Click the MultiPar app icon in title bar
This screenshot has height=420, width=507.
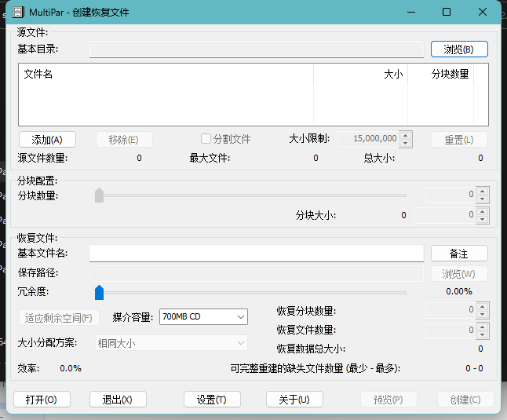tap(18, 13)
